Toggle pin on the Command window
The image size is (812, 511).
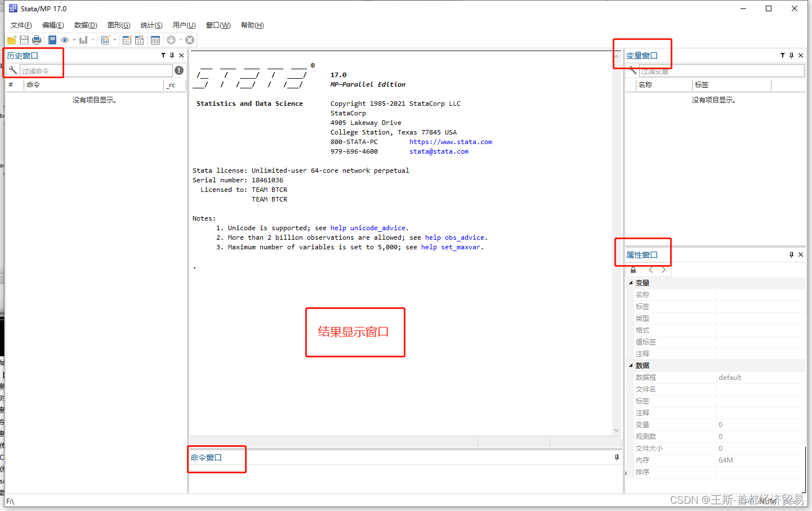(617, 457)
